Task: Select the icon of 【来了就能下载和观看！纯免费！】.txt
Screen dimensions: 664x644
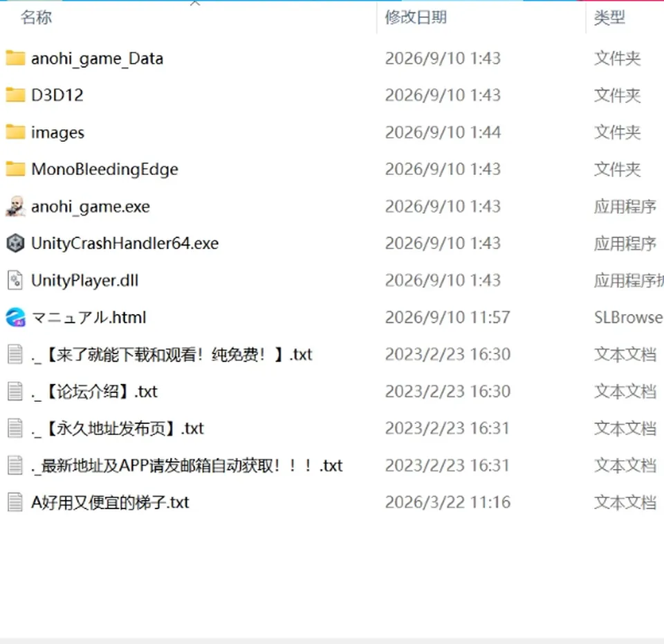Action: point(15,354)
